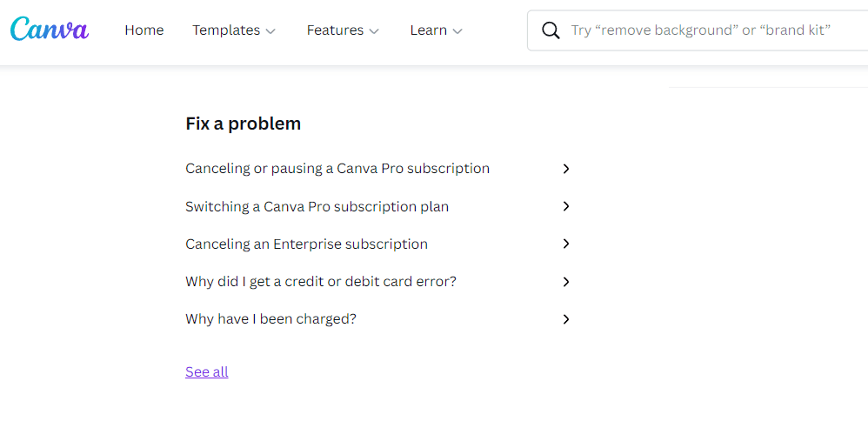Open the Learn menu
This screenshot has width=868, height=428.
[428, 30]
